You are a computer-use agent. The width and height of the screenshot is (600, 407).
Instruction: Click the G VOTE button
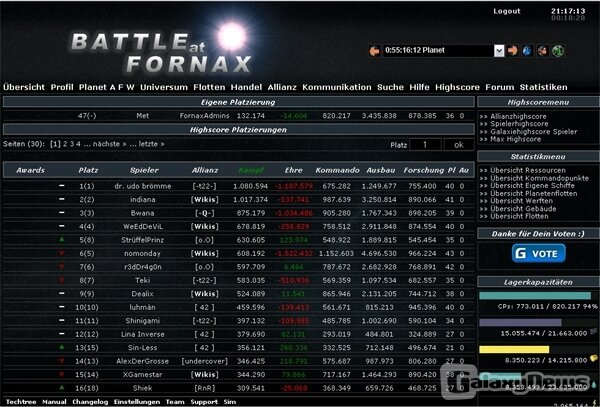pyautogui.click(x=538, y=254)
